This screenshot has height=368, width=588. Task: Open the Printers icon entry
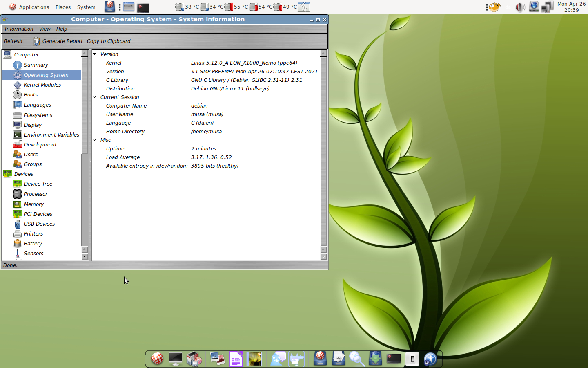pyautogui.click(x=17, y=234)
